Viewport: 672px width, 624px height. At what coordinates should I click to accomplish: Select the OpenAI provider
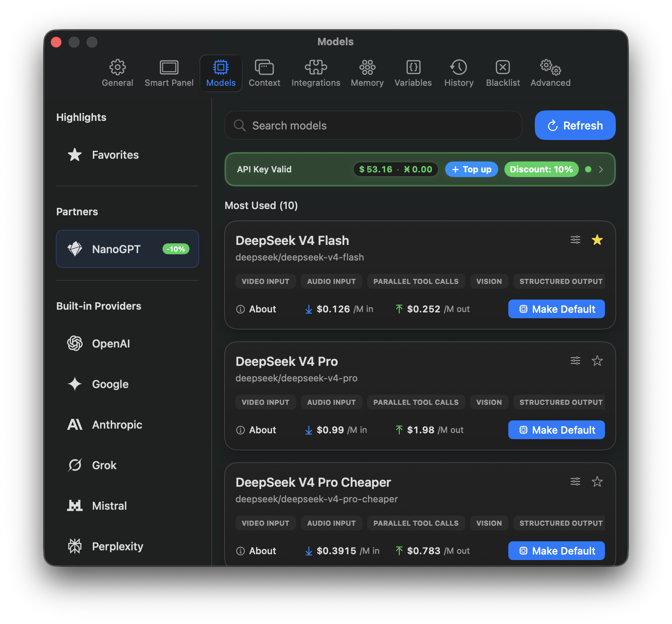127,344
